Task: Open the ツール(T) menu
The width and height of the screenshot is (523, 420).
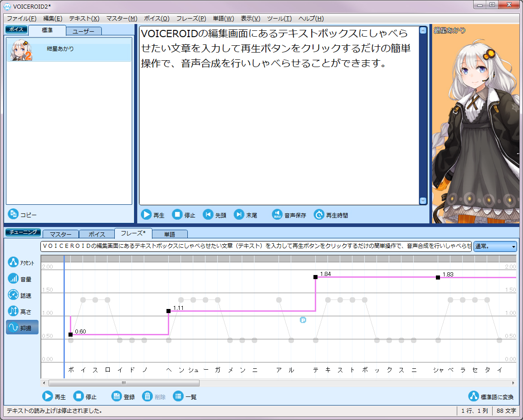Action: (x=279, y=18)
